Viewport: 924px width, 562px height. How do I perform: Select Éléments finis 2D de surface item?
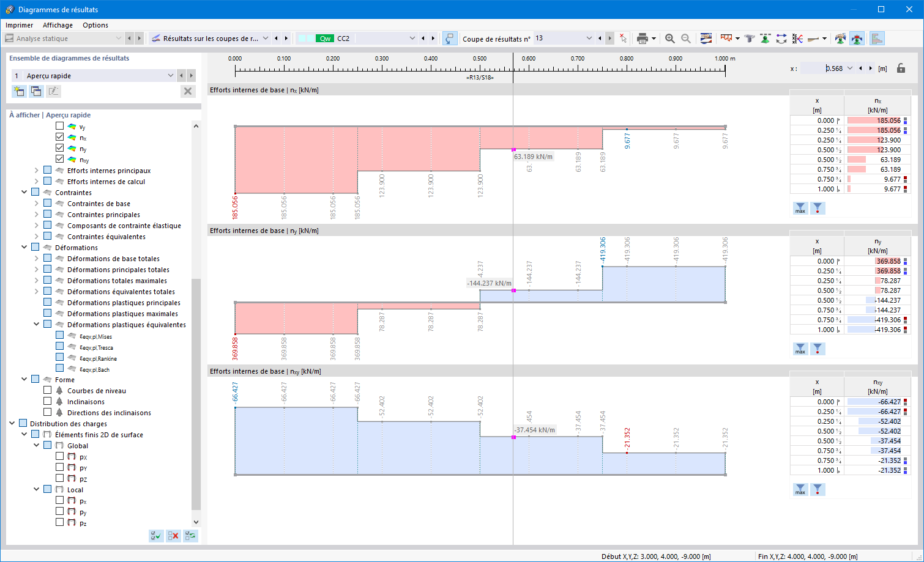(x=99, y=435)
